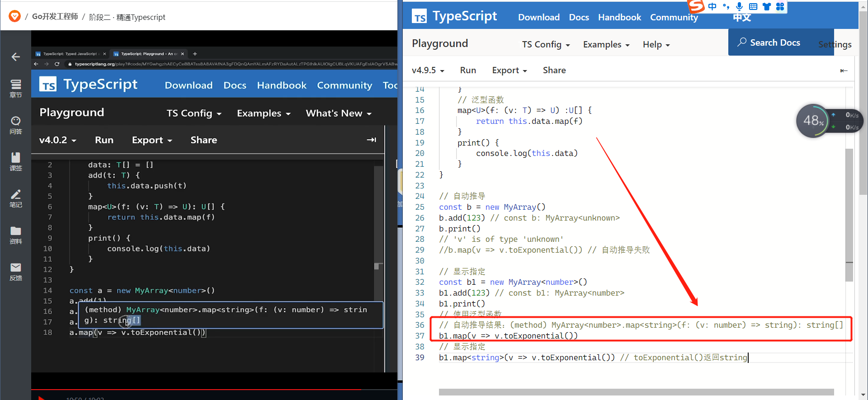Click Docs in the video's TypeScript nav
This screenshot has width=868, height=400.
tap(235, 85)
